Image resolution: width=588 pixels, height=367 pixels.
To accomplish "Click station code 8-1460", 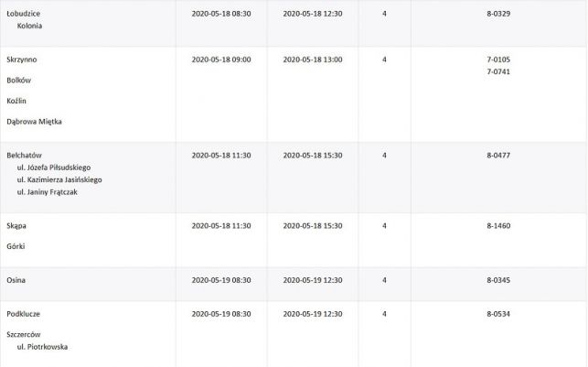I will click(498, 225).
